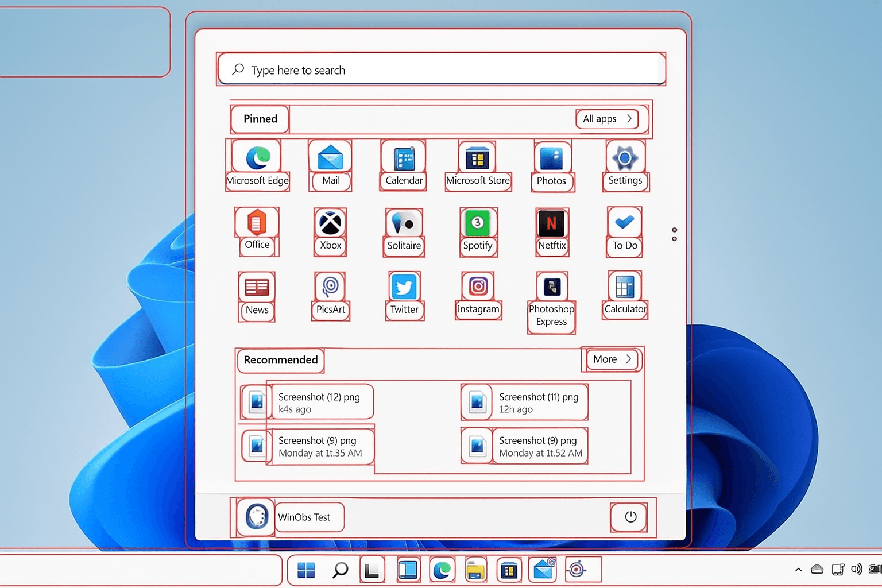This screenshot has height=588, width=882.
Task: Expand More recommended items
Action: point(612,359)
